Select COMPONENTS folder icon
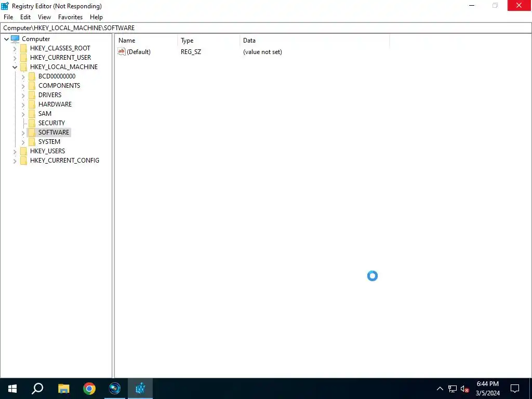 (32, 86)
